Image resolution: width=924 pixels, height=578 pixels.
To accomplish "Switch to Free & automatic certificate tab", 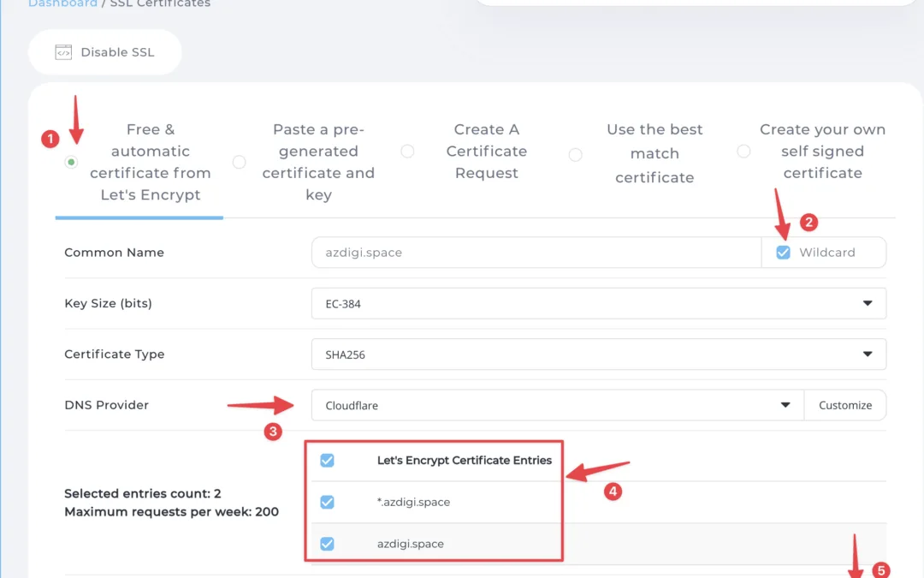I will click(x=151, y=162).
